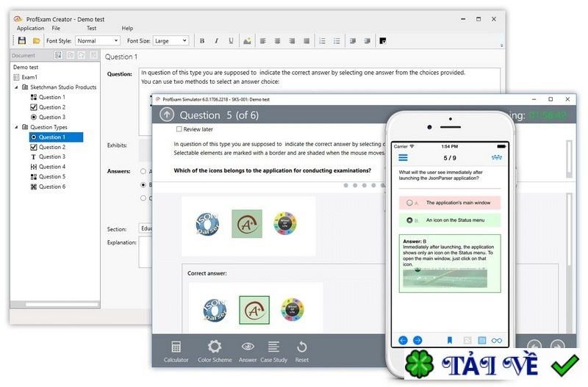
Task: Click toolbar overflow arrow in Creator
Action: [502, 46]
